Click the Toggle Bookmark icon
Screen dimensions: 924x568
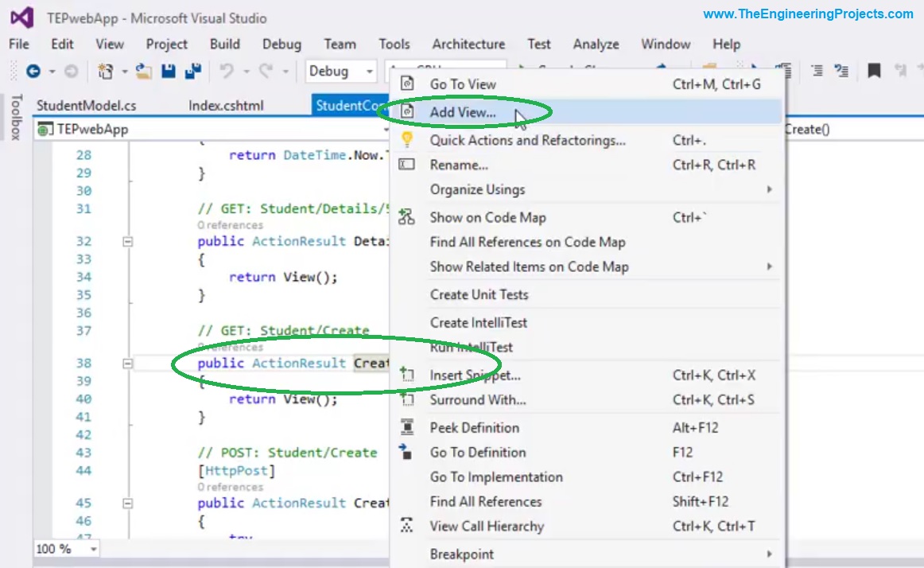pyautogui.click(x=874, y=70)
